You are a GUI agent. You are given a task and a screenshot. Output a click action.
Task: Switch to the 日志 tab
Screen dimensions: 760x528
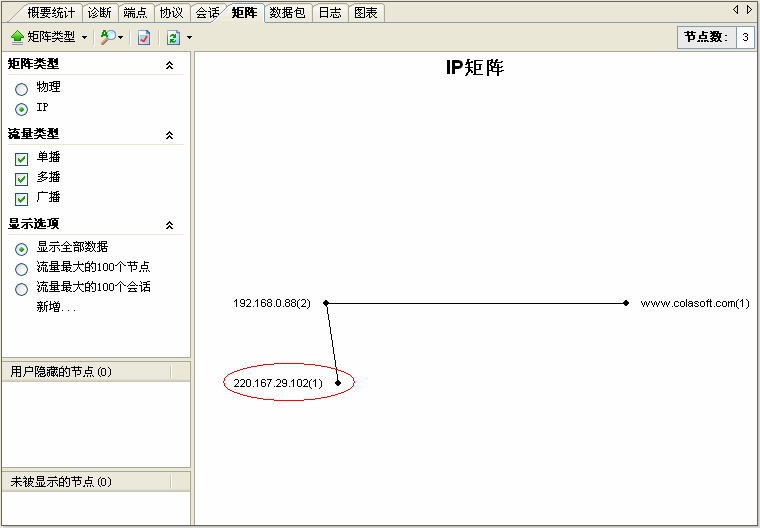point(330,13)
